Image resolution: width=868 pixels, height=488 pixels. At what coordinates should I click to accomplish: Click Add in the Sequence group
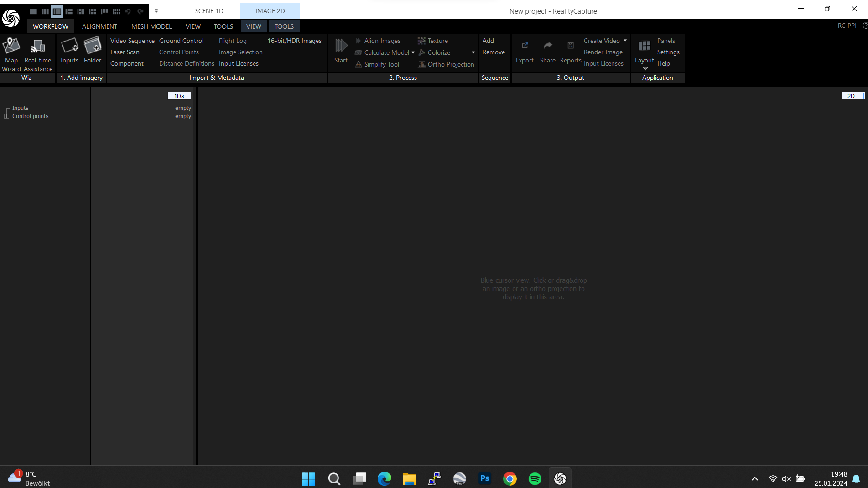click(x=488, y=41)
